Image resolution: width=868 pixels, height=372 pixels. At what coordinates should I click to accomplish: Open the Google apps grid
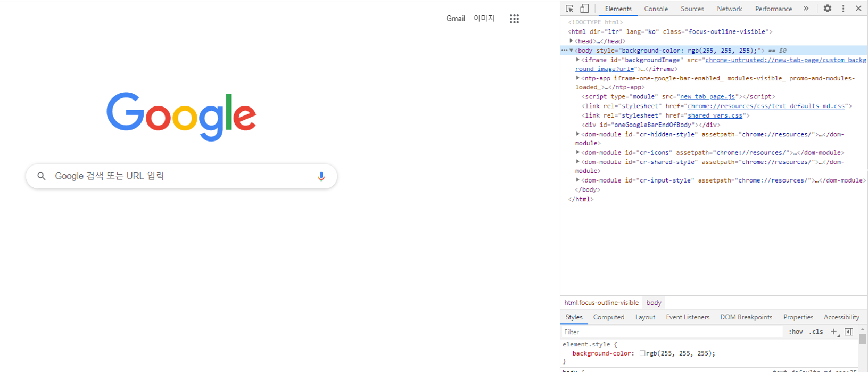[514, 19]
